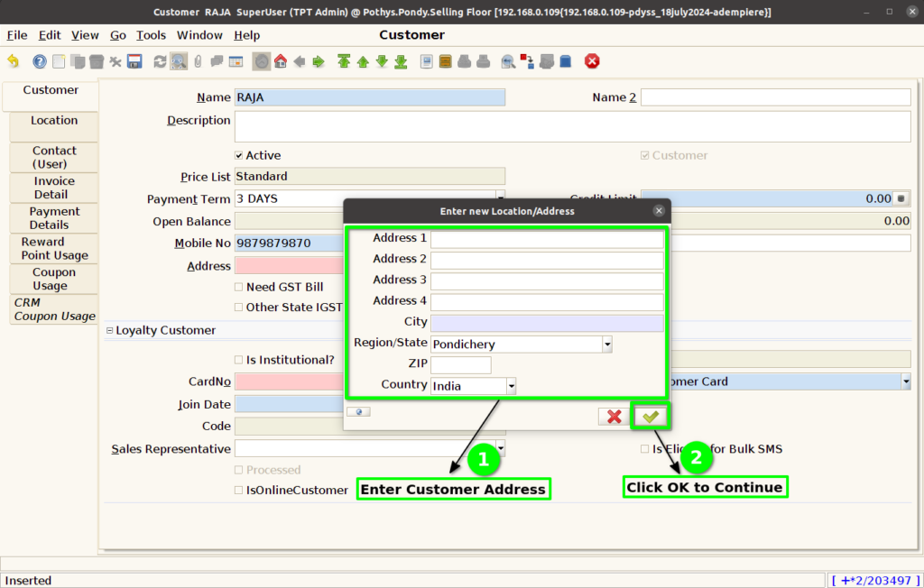This screenshot has width=924, height=588.
Task: Click the red Exit window icon
Action: tap(592, 61)
